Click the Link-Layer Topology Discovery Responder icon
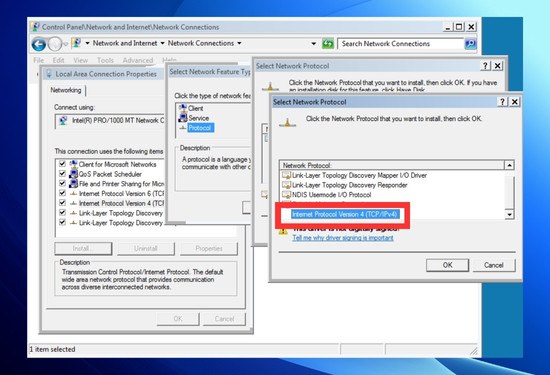This screenshot has width=550, height=375. 286,185
